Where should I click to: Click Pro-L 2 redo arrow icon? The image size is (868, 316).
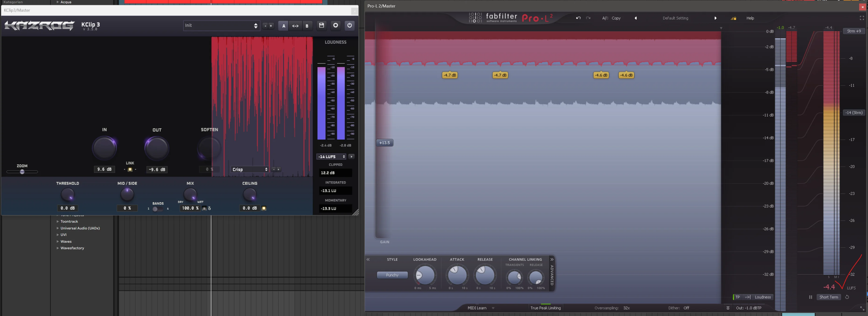(588, 18)
